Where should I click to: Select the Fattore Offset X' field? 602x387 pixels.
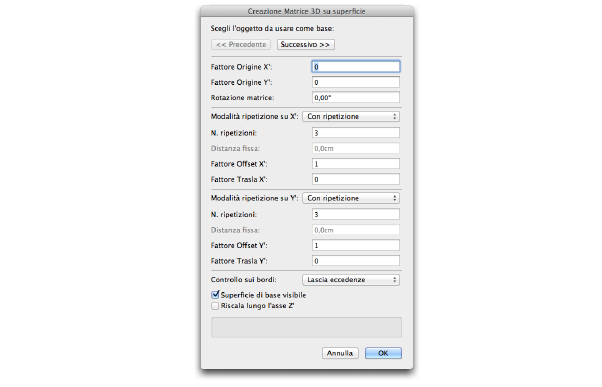(356, 164)
